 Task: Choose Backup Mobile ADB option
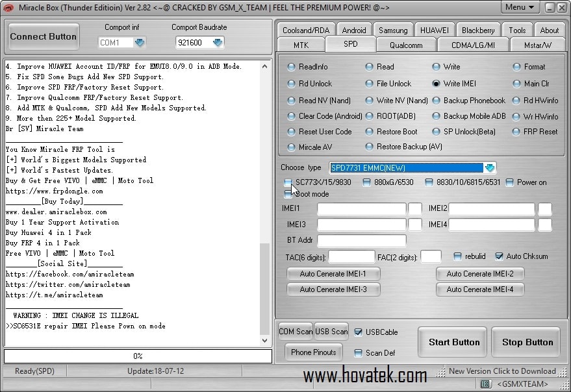point(436,116)
